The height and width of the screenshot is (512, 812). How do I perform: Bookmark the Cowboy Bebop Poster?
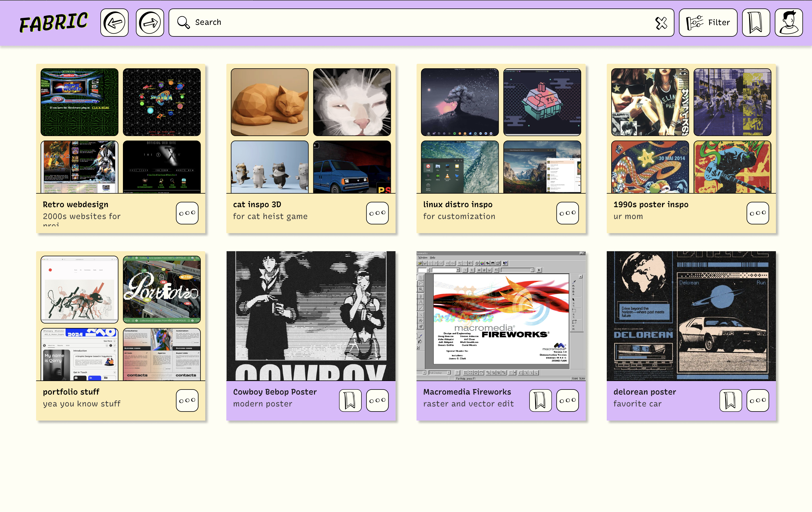(350, 400)
